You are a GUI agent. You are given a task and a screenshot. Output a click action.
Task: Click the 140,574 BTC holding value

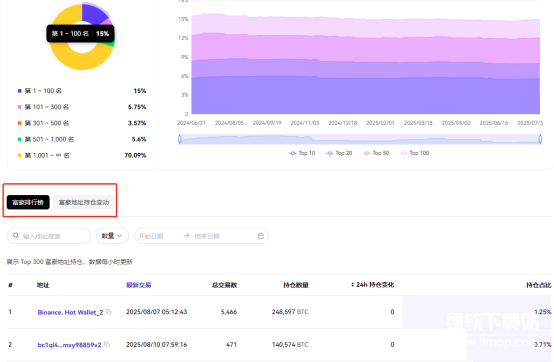point(290,344)
